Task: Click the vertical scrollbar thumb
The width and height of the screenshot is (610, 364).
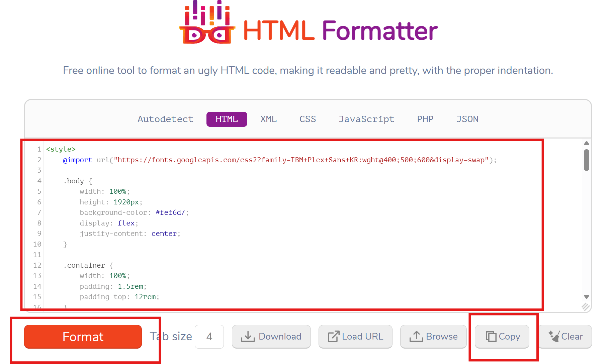Action: (586, 160)
